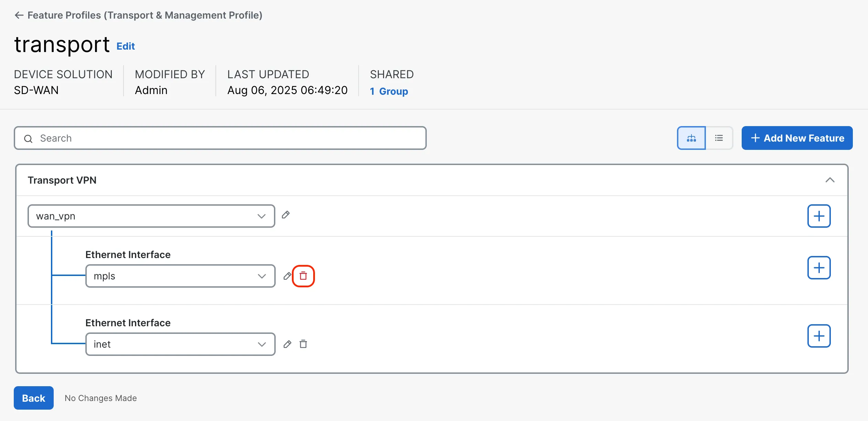Screen dimensions: 868x421
Task: Click the Add New Feature button
Action: [x=797, y=138]
